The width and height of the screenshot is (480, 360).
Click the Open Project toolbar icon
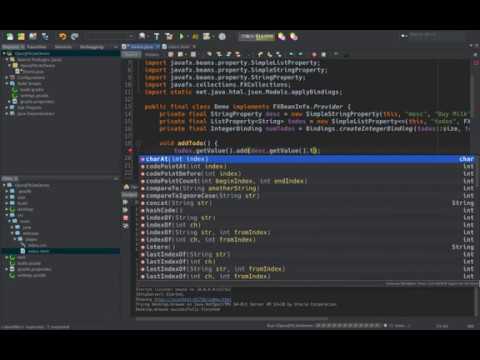(33, 36)
